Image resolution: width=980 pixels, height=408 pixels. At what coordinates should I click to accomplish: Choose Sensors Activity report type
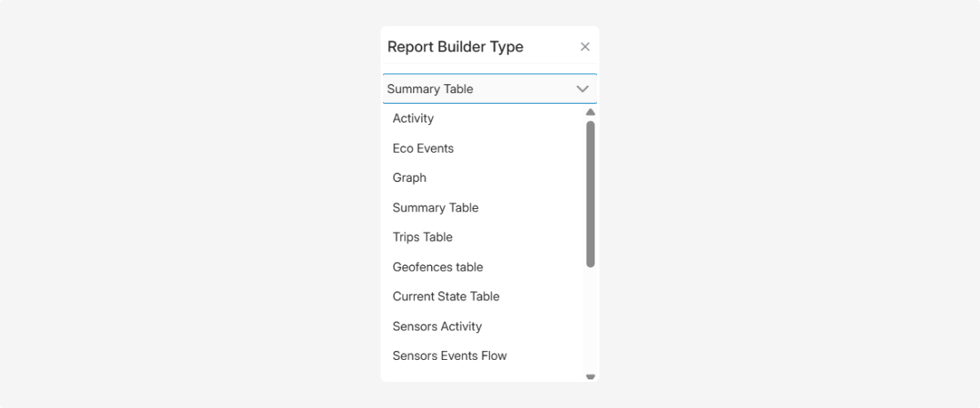pos(437,326)
